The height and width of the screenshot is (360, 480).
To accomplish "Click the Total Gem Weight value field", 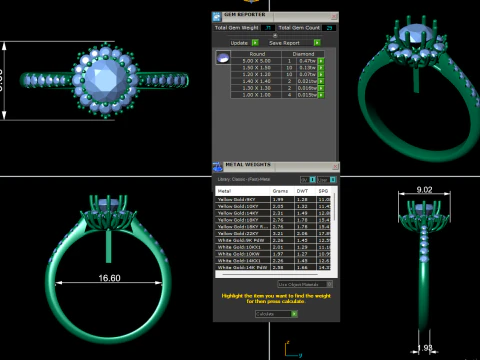I will [268, 28].
